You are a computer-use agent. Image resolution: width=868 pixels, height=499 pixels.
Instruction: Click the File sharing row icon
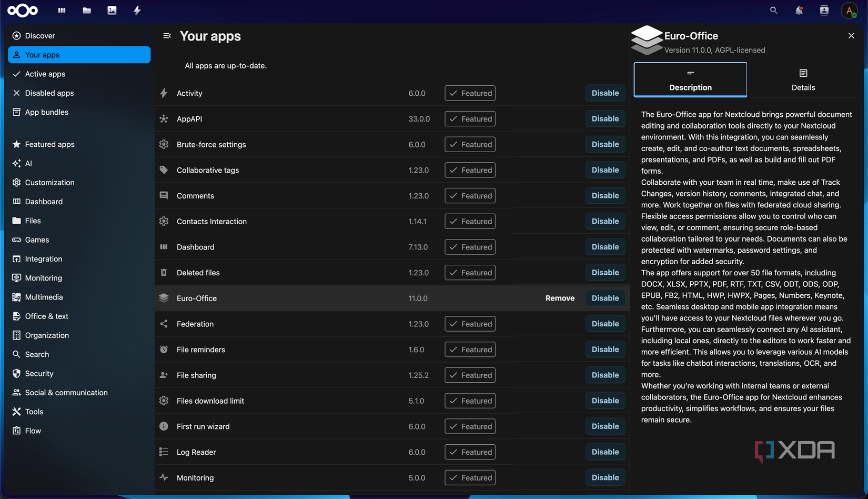click(x=164, y=375)
